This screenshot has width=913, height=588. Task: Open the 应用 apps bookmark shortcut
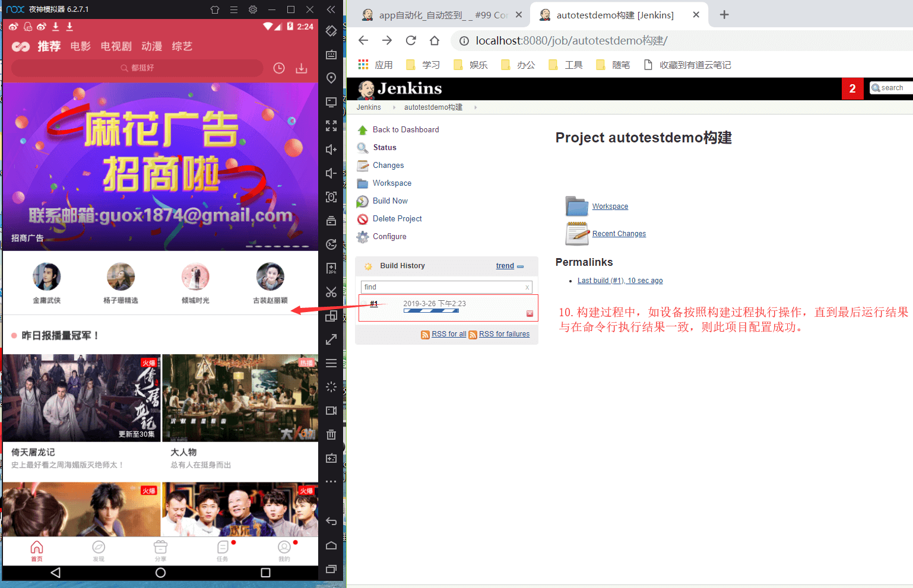[x=375, y=65]
